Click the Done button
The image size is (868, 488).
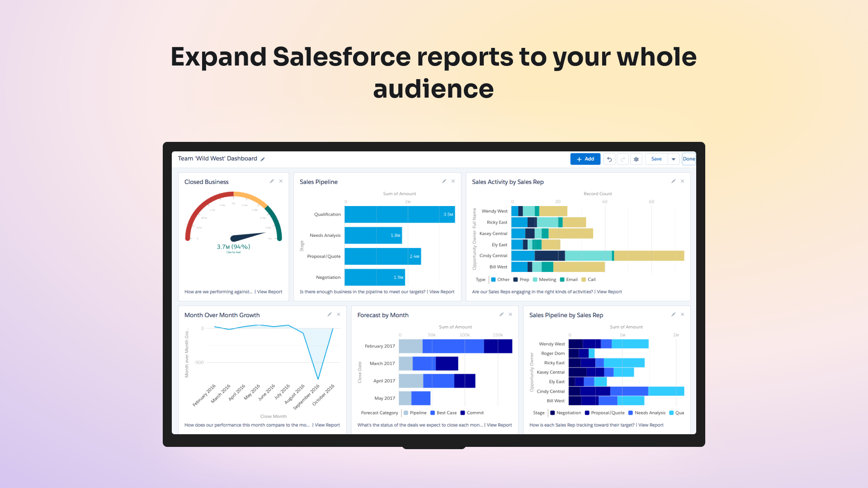(689, 159)
